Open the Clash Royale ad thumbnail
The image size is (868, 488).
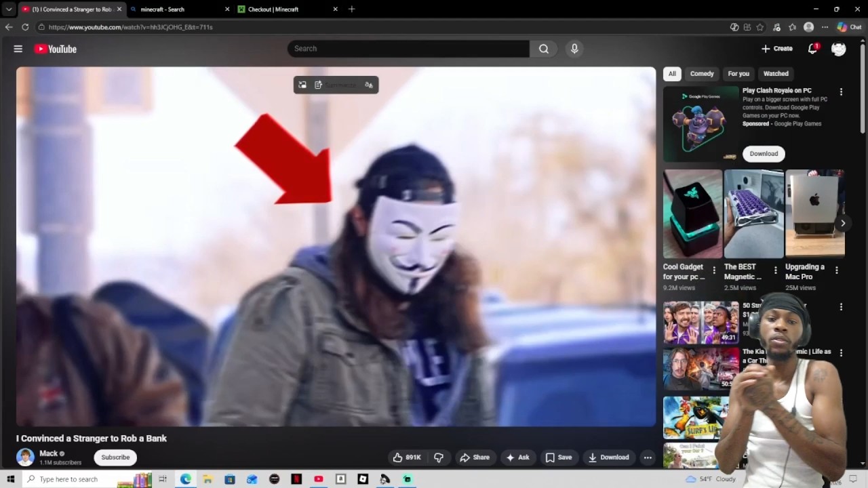701,124
